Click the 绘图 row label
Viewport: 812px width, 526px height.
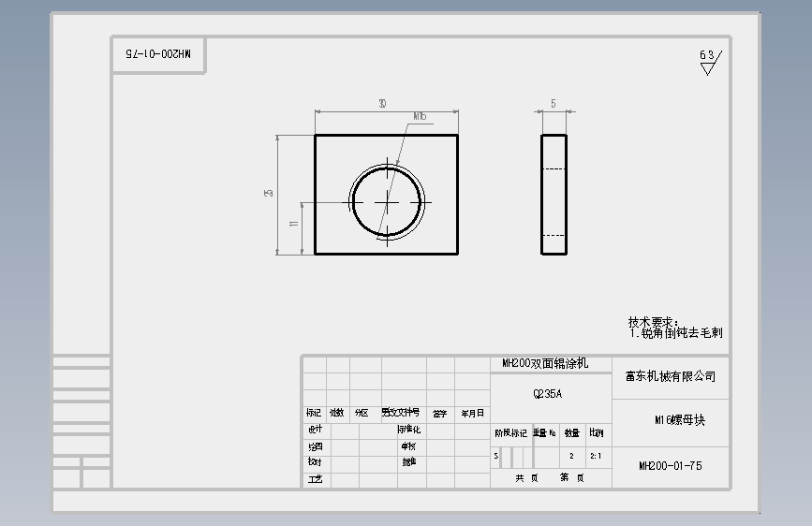(316, 446)
